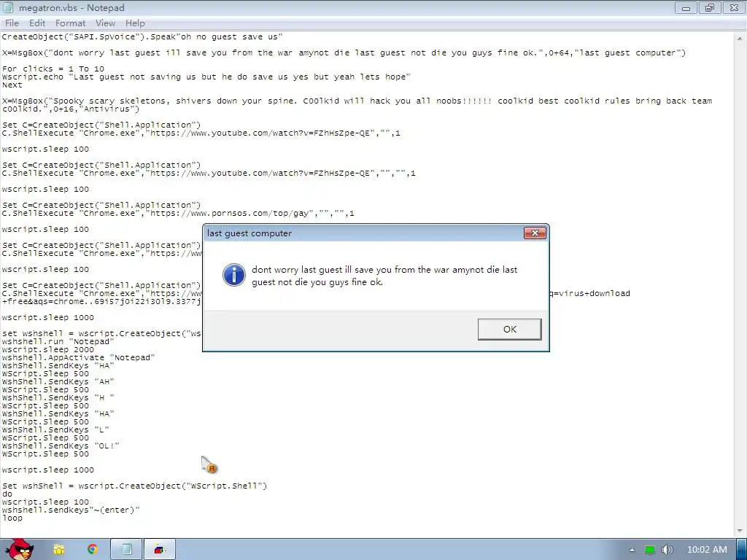Click OK in the last guest computer dialog
This screenshot has width=747, height=560.
pos(510,329)
